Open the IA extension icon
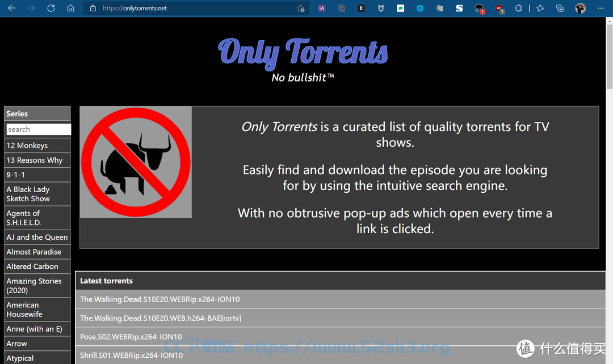613x364 pixels. pyautogui.click(x=322, y=8)
